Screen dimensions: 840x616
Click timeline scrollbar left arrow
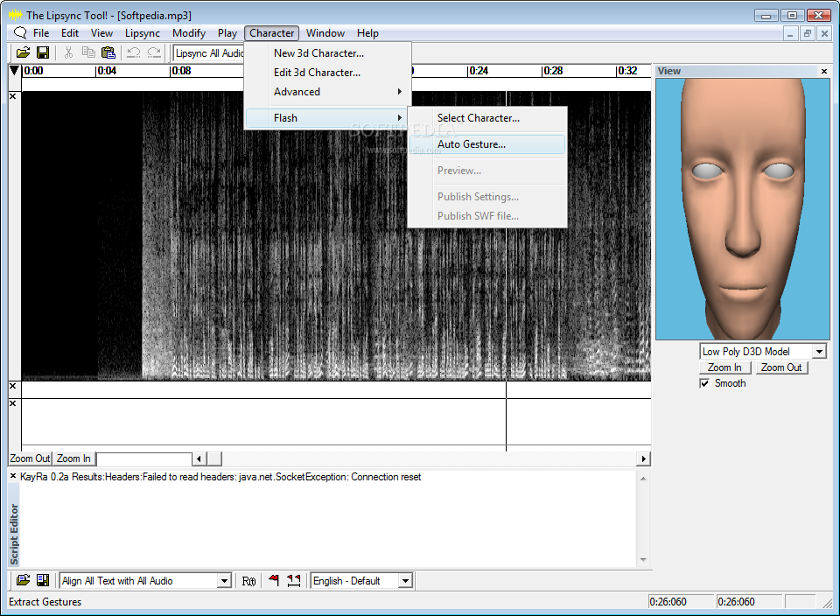coord(199,458)
